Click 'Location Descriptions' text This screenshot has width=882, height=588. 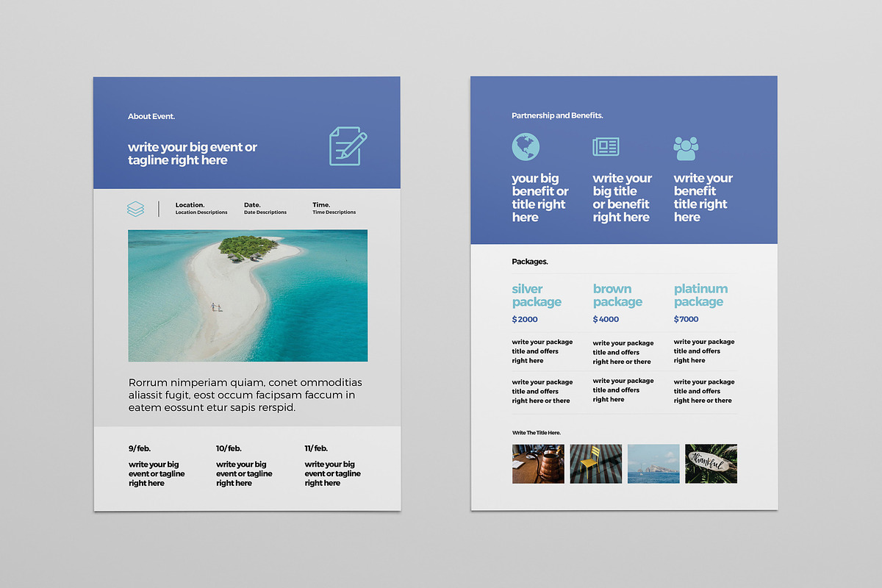click(x=201, y=212)
